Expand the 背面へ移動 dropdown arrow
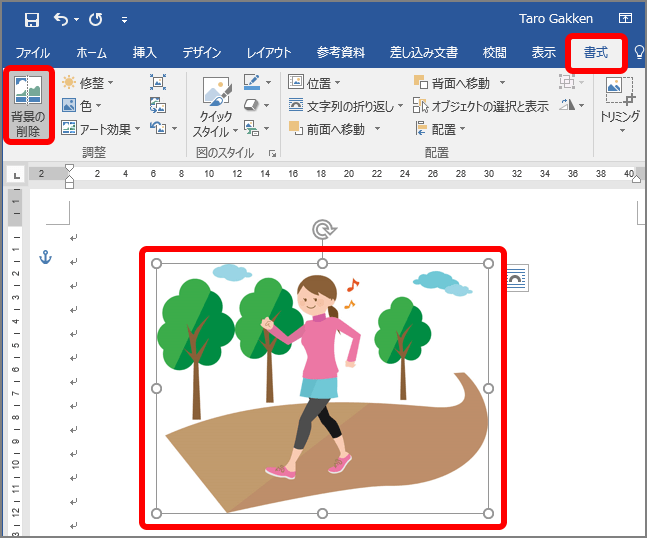 [x=502, y=83]
